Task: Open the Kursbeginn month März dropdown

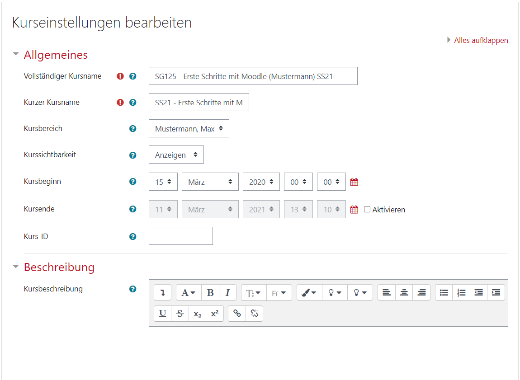Action: click(x=210, y=182)
